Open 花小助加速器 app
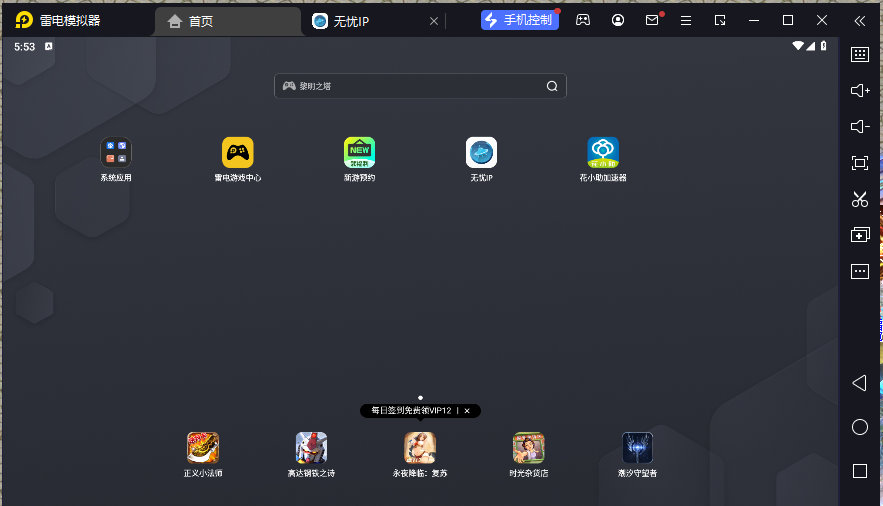 pos(603,153)
